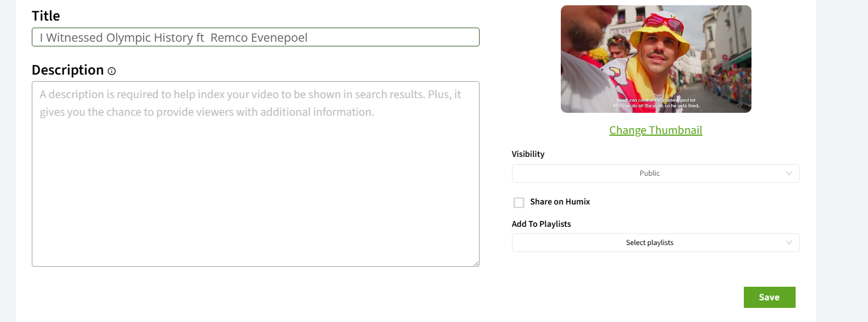Open the Visibility dropdown set to Public
This screenshot has height=322, width=868.
tap(655, 173)
